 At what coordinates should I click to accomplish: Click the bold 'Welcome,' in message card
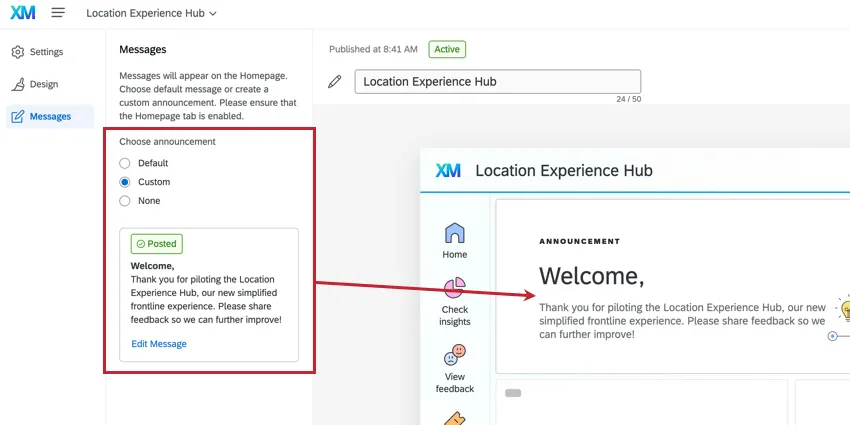[152, 266]
